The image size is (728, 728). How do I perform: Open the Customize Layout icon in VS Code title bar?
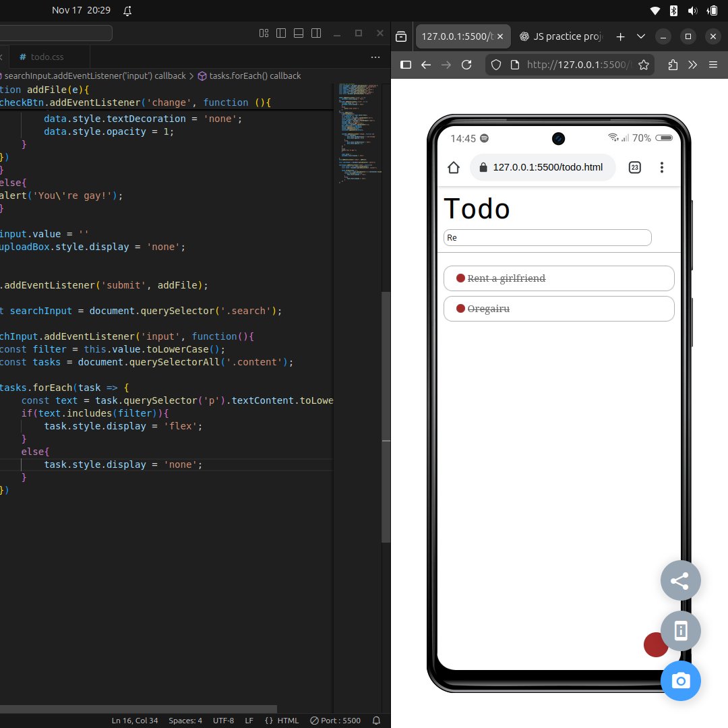[x=263, y=32]
